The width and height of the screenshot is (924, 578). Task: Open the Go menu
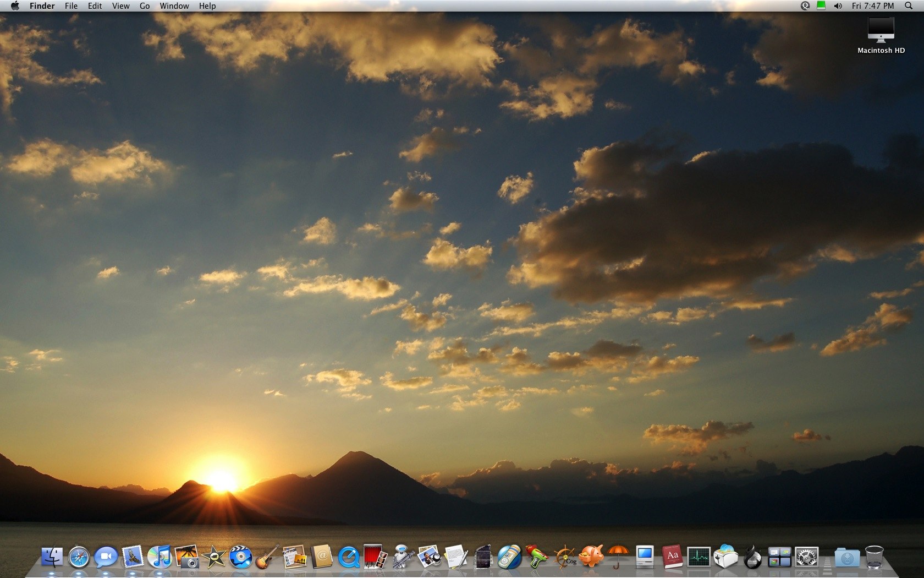coord(145,6)
